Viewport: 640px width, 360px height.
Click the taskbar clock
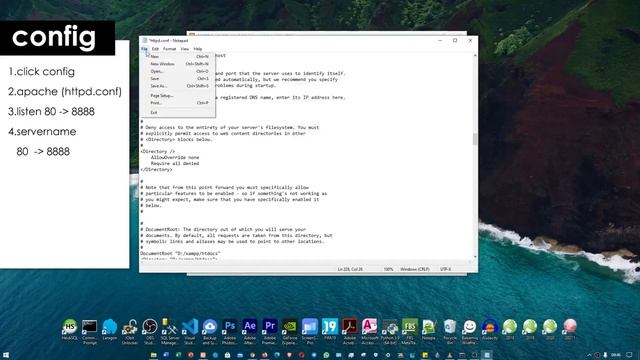pyautogui.click(x=616, y=355)
